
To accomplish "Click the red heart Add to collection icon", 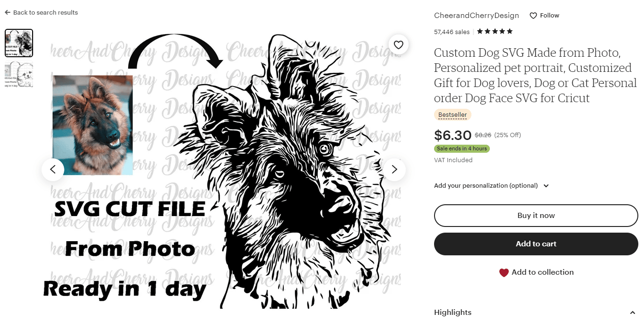I will coord(504,272).
